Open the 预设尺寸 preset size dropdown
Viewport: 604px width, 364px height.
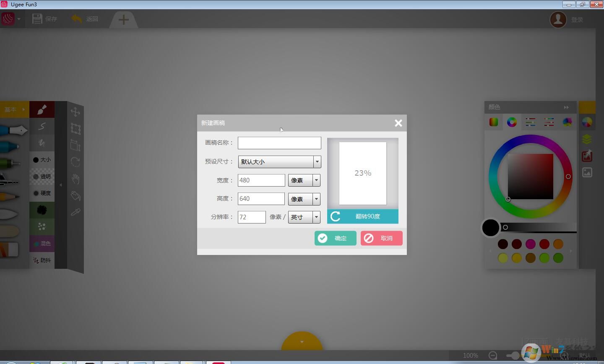pyautogui.click(x=279, y=162)
